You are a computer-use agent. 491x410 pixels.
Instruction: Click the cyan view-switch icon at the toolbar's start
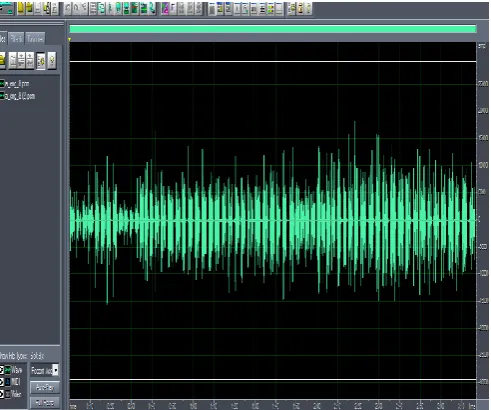(x=7, y=9)
